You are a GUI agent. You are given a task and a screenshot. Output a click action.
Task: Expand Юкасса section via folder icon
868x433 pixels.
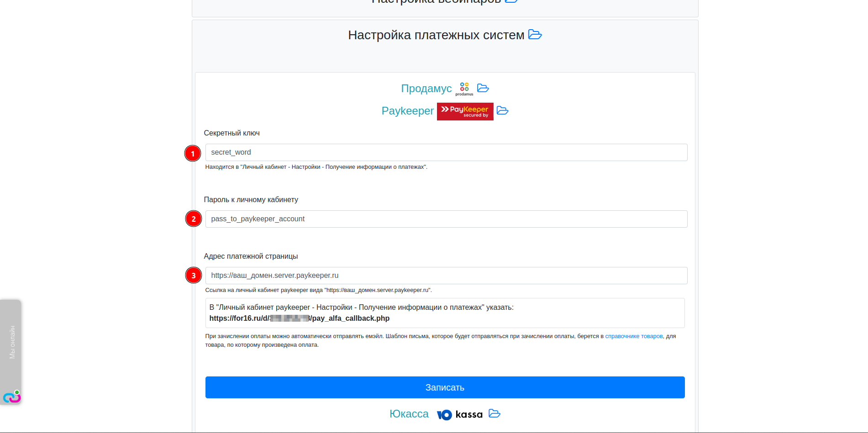click(494, 413)
